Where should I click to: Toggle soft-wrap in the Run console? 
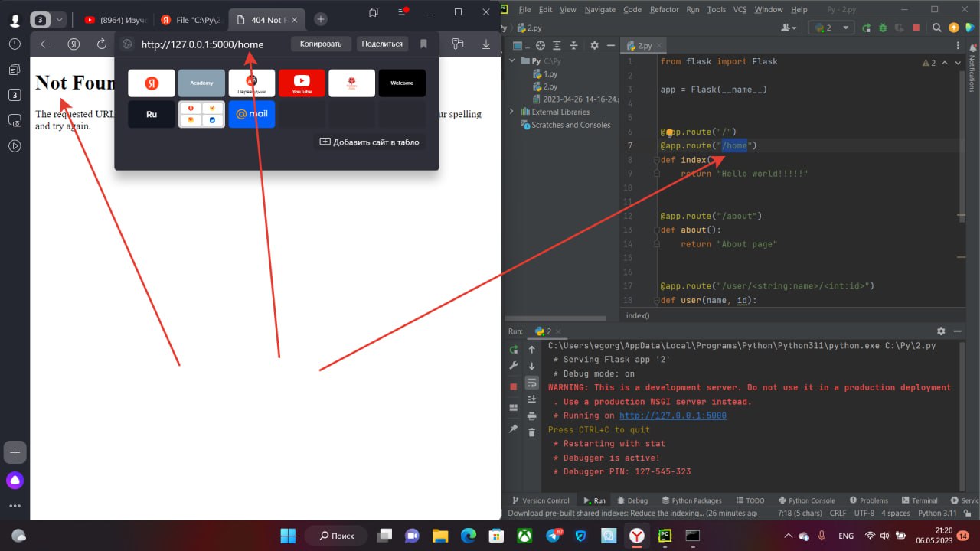coord(531,383)
